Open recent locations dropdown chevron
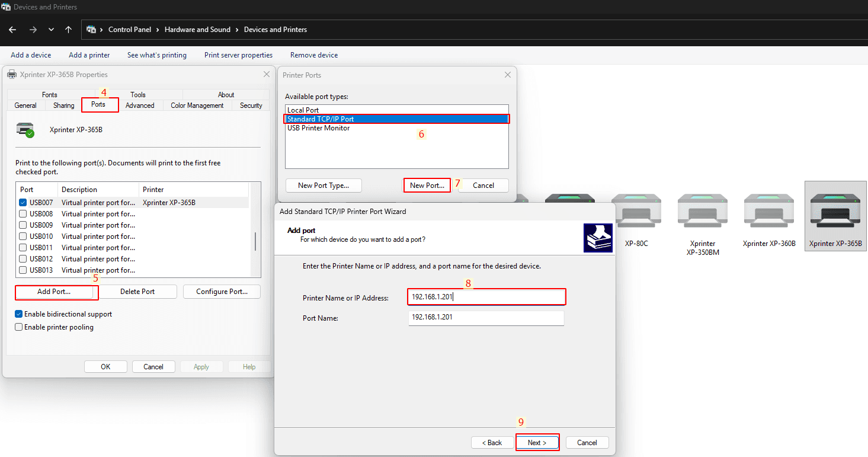Screen dimensions: 868x457 tap(52, 30)
